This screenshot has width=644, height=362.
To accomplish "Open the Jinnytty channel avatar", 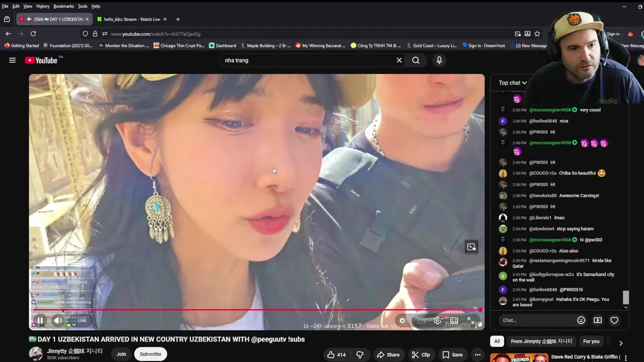I will pos(36,353).
